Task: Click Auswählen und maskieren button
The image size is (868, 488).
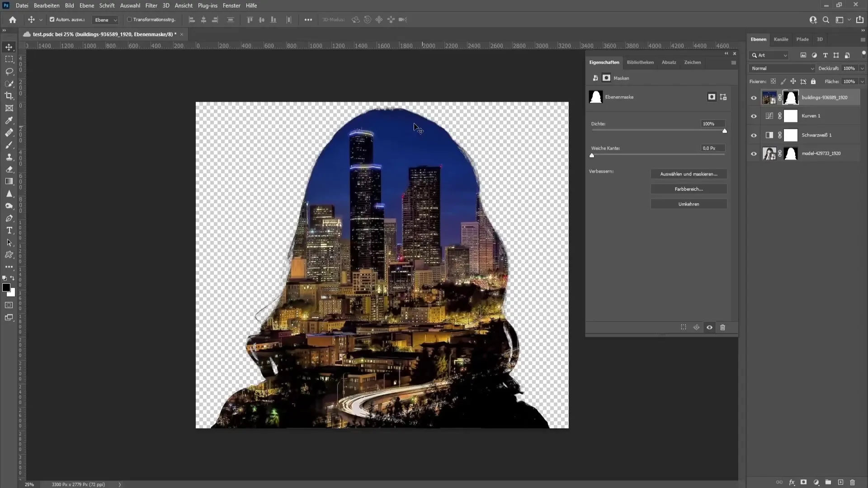Action: click(x=689, y=174)
